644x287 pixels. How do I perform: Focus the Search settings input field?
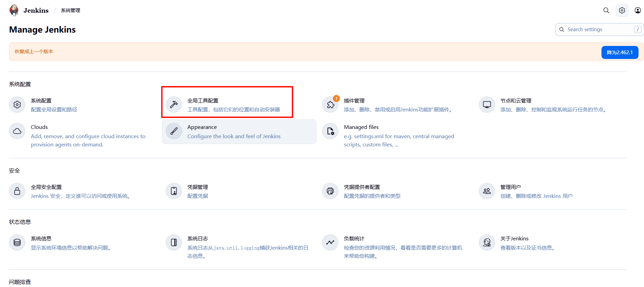[x=599, y=29]
